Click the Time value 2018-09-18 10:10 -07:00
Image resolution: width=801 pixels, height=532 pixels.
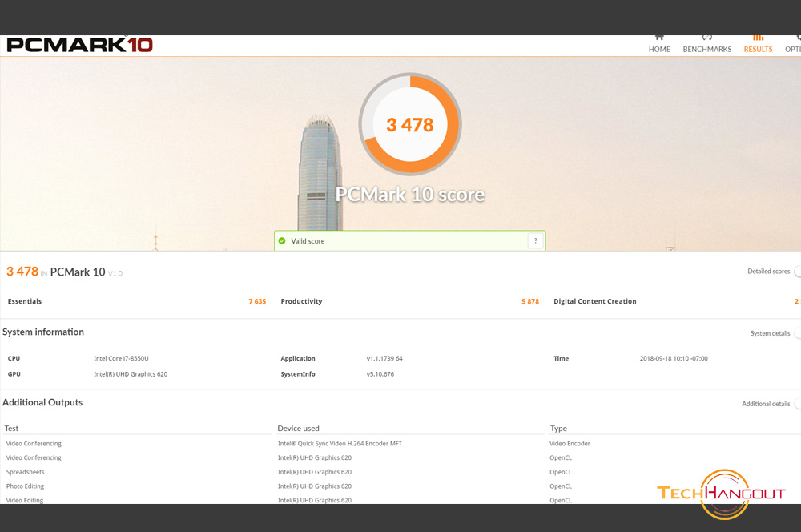pyautogui.click(x=674, y=359)
